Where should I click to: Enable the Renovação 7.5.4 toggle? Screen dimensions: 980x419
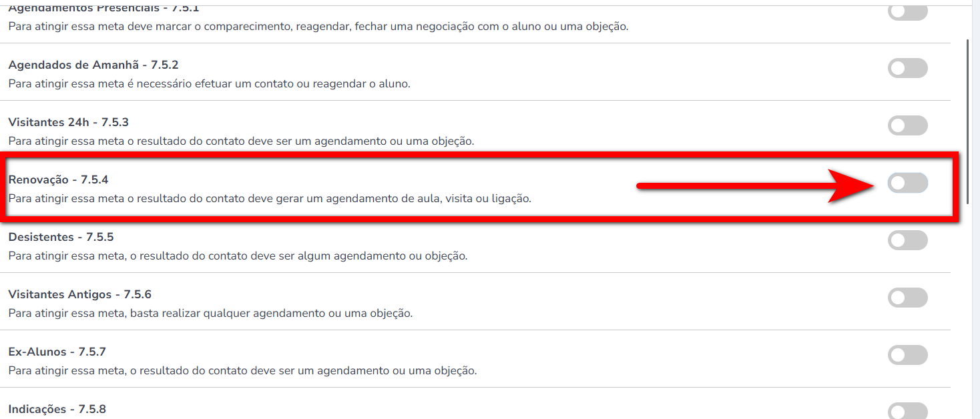(x=907, y=183)
